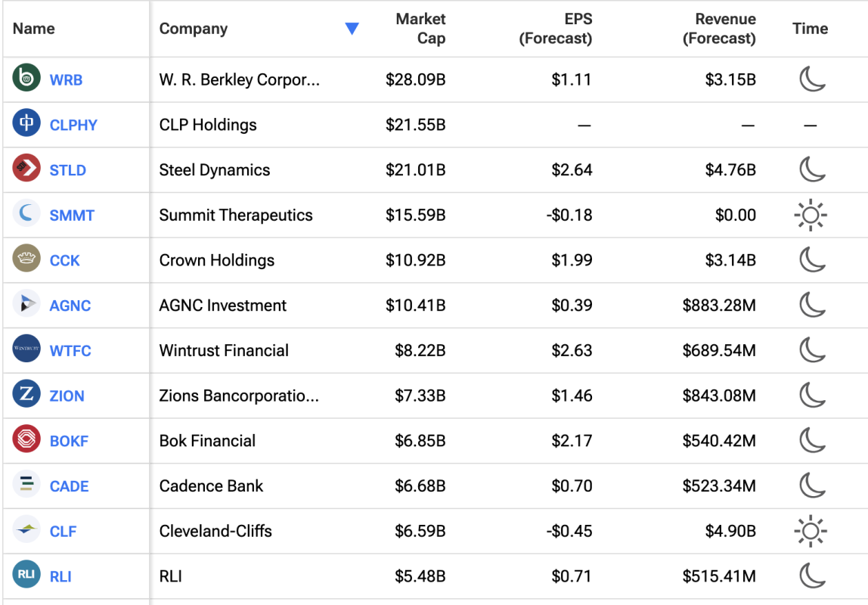Click the W. R. Berkley company logo icon

click(26, 79)
